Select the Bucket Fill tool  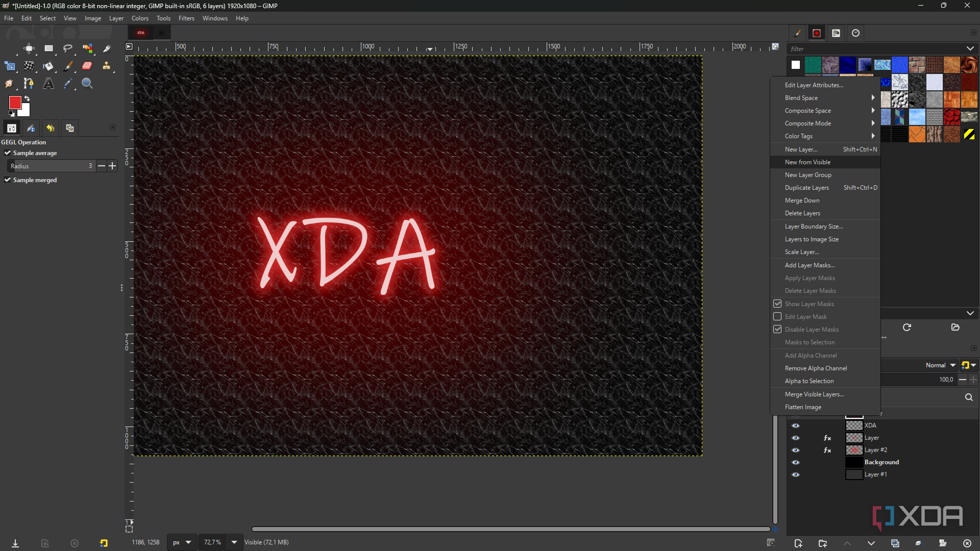[x=48, y=66]
